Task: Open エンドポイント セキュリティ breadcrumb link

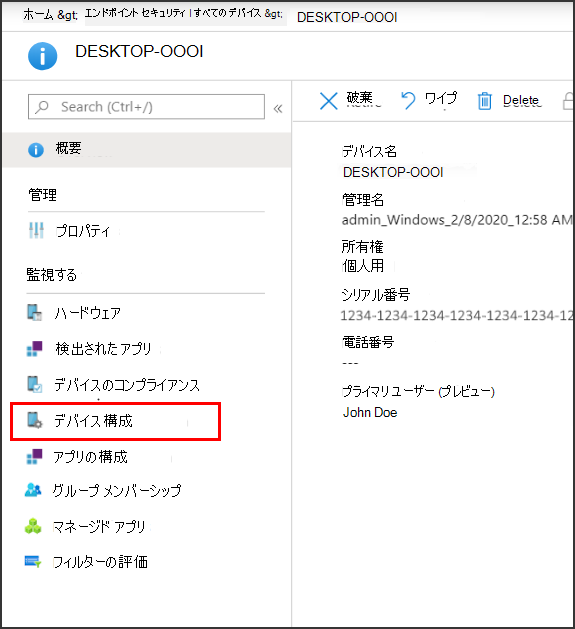Action: point(135,14)
